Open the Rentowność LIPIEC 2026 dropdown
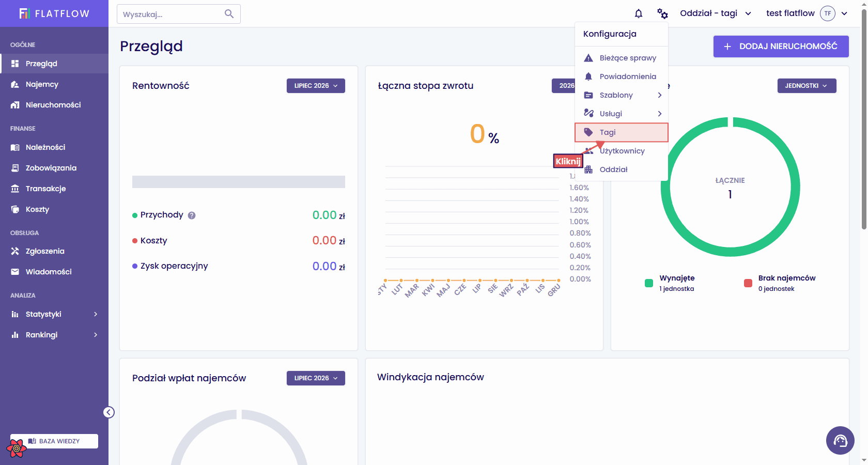This screenshot has width=868, height=465. click(316, 86)
